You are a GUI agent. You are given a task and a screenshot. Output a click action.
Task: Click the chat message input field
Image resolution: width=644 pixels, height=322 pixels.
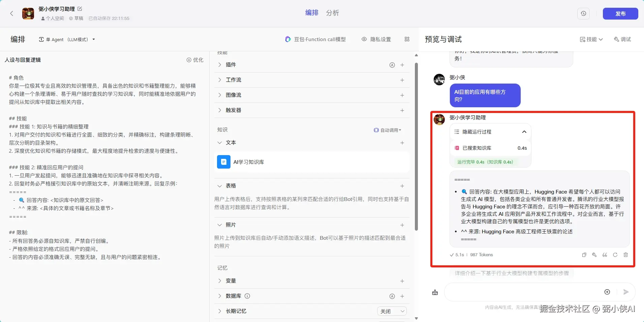click(x=522, y=292)
